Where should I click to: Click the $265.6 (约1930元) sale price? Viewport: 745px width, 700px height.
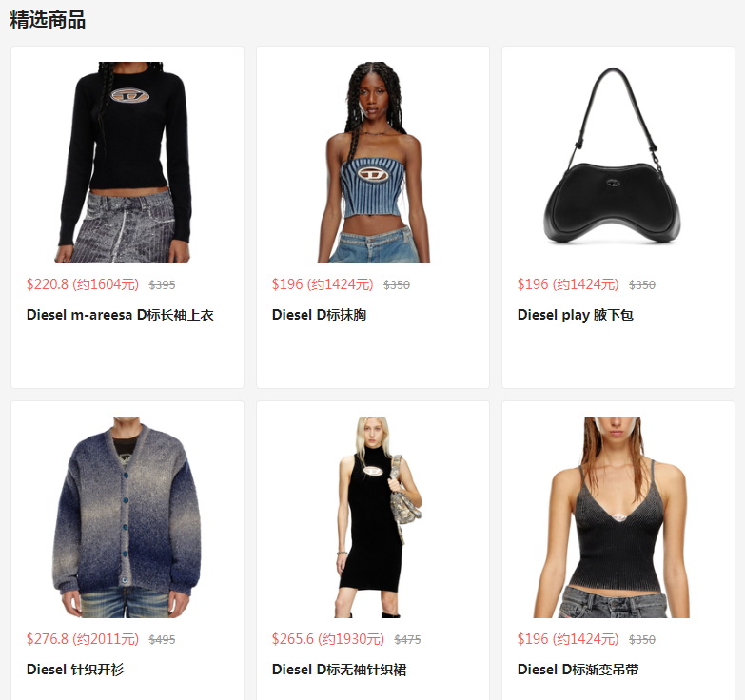[x=328, y=639]
